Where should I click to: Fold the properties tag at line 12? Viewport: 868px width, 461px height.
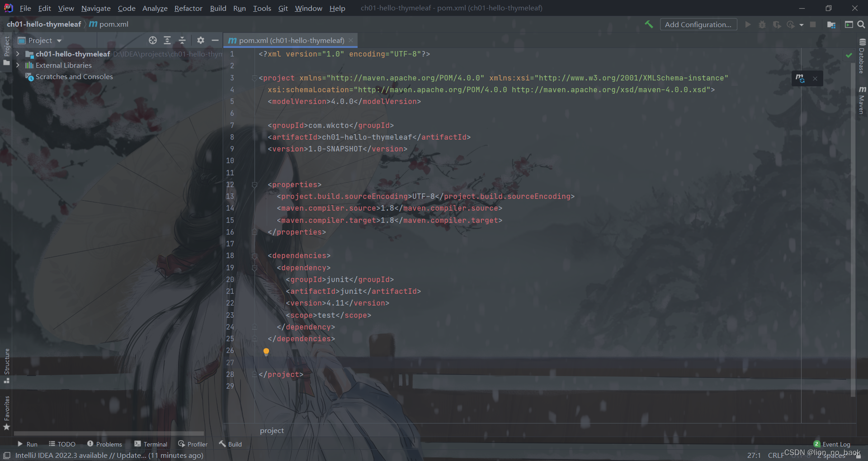coord(254,185)
